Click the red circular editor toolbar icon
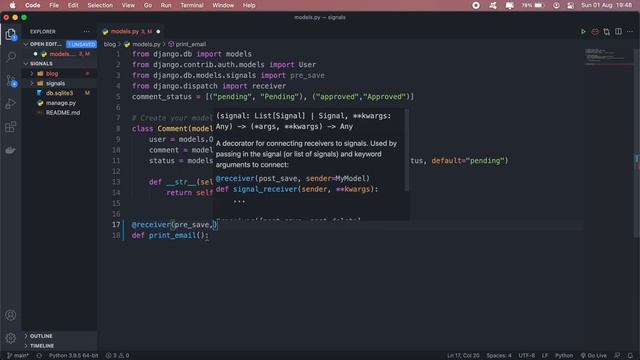 point(595,31)
